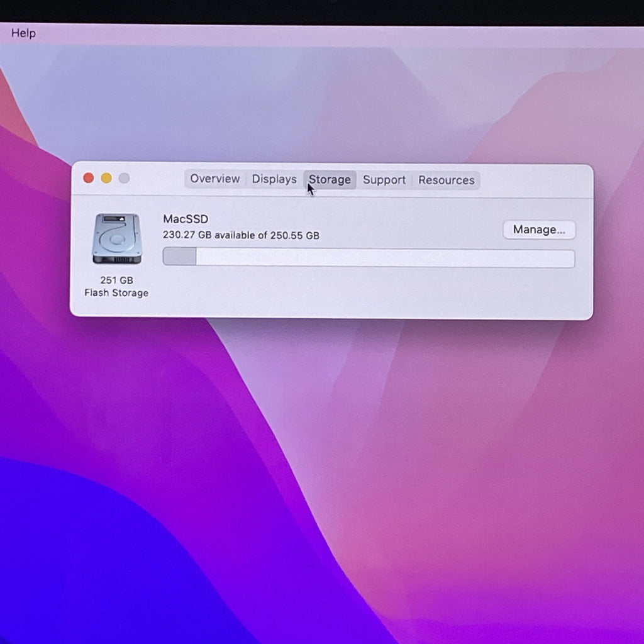Viewport: 644px width, 644px height.
Task: Open the Help menu in menu bar
Action: 23,33
